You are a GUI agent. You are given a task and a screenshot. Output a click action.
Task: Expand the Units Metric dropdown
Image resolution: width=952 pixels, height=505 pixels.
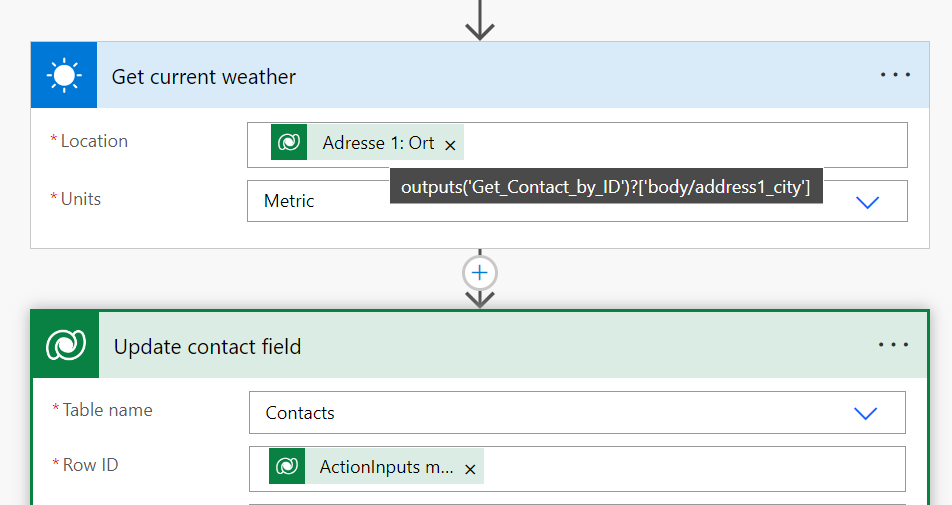pyautogui.click(x=868, y=202)
